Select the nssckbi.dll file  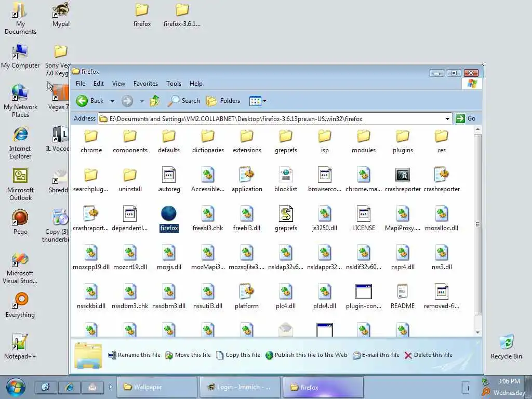point(91,297)
